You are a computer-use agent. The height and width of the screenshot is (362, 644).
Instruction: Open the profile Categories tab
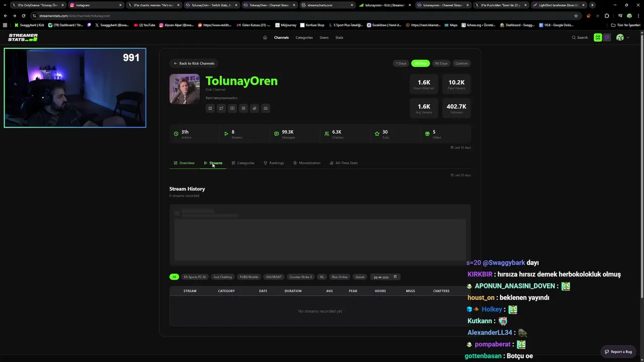[243, 163]
